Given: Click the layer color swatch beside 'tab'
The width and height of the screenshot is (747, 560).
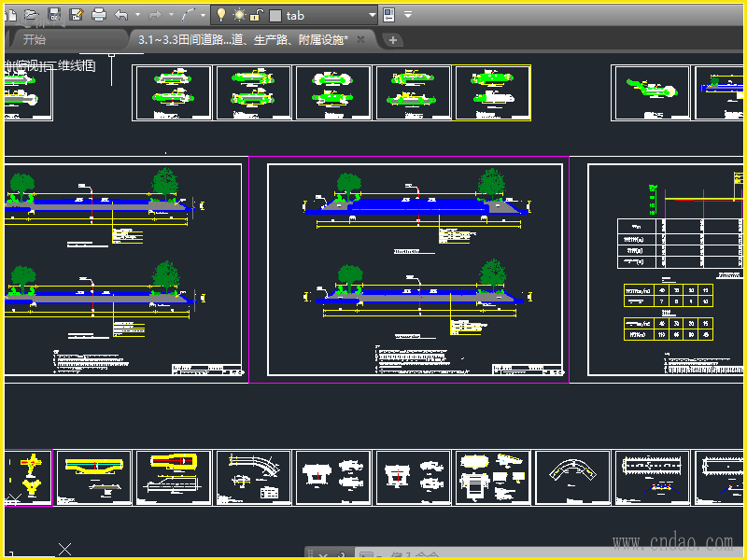Looking at the screenshot, I should point(275,16).
